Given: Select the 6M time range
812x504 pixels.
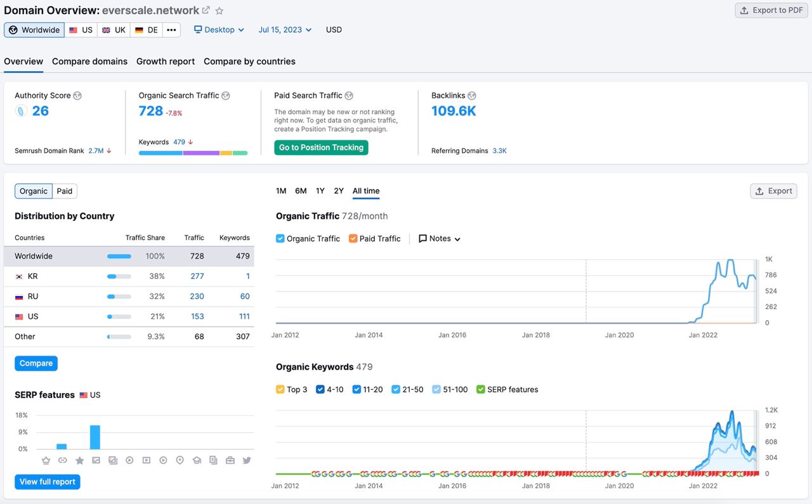Looking at the screenshot, I should 301,191.
